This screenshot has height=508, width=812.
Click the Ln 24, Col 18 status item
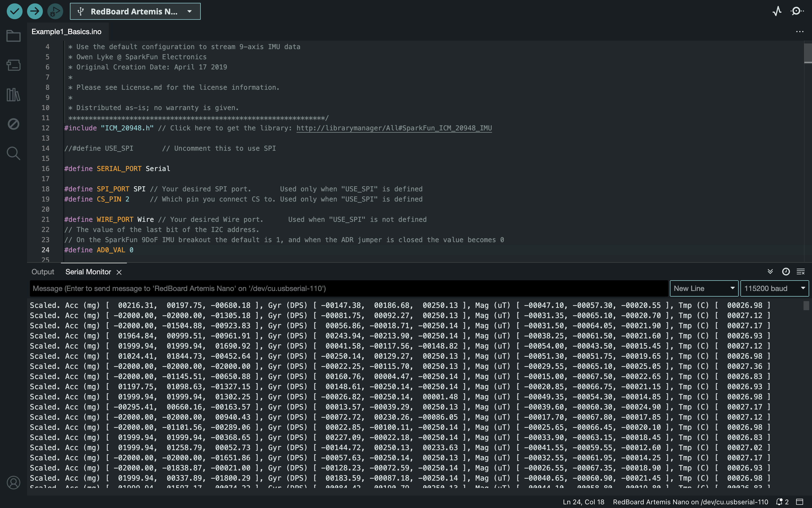coord(584,502)
